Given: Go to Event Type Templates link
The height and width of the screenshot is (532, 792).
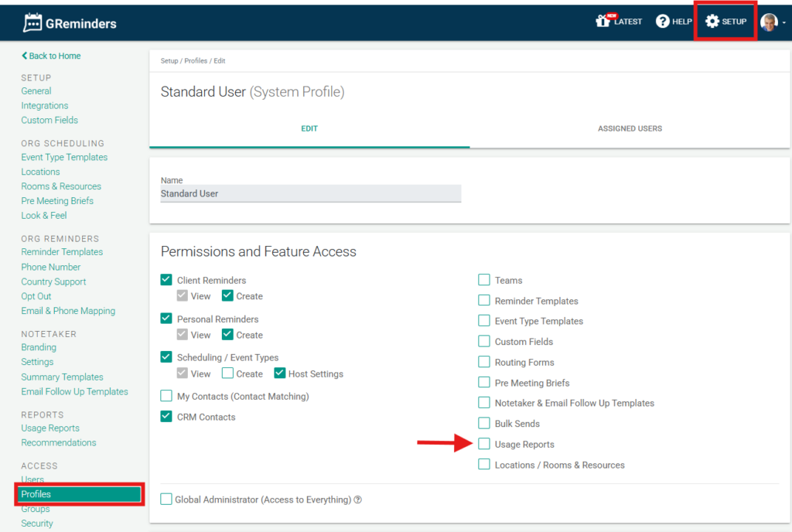Looking at the screenshot, I should pos(64,157).
